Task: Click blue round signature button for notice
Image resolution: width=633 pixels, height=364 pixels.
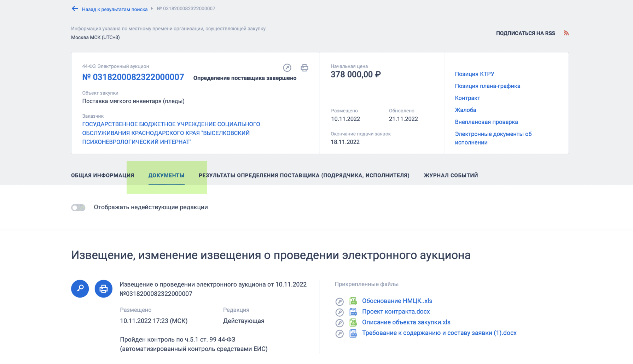Action: coord(80,289)
